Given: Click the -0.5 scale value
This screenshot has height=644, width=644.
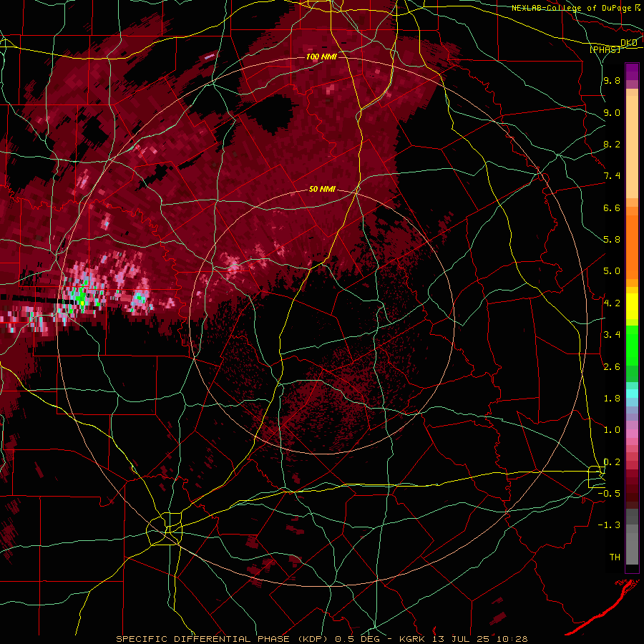Looking at the screenshot, I should 609,494.
